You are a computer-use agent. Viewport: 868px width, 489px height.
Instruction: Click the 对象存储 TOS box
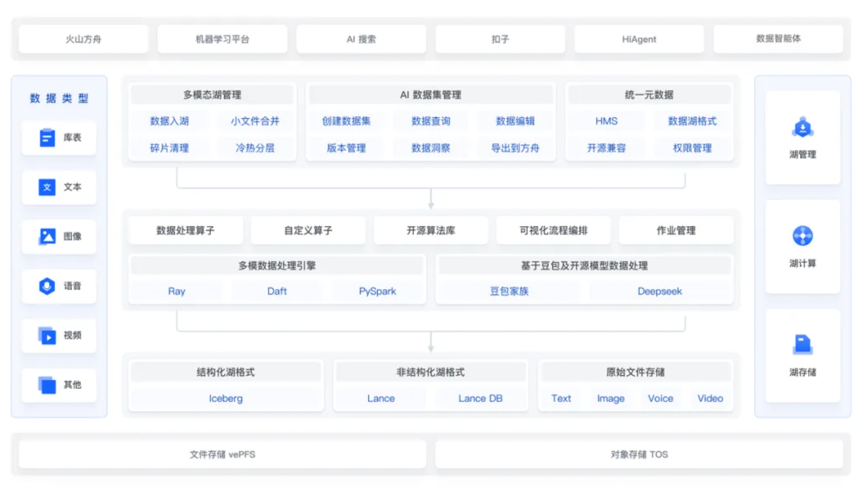(x=639, y=454)
